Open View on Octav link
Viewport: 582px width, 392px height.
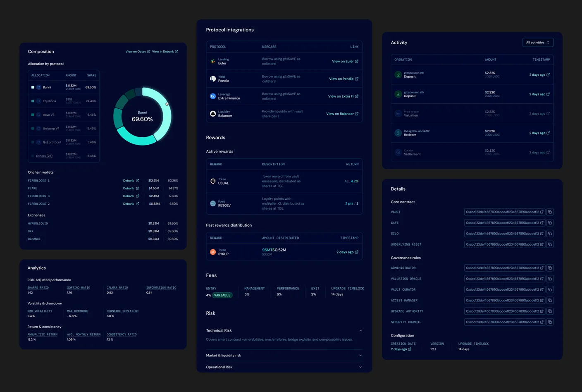(x=138, y=52)
